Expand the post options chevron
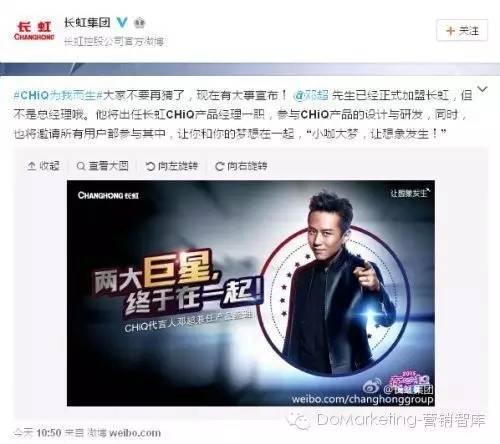 tap(482, 89)
